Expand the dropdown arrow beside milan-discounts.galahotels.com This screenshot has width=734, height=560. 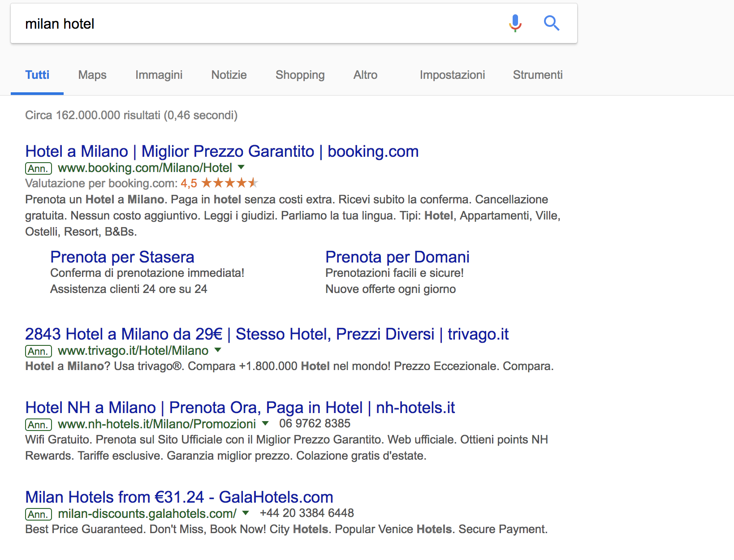click(246, 513)
